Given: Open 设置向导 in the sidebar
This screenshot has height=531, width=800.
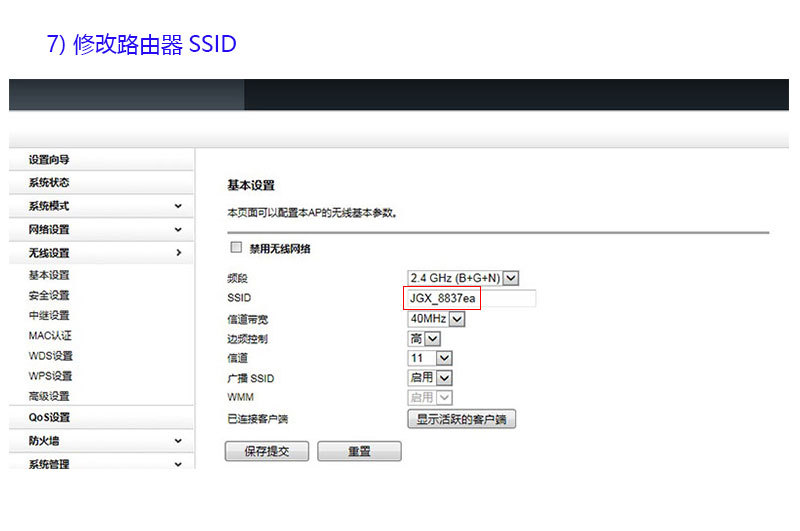Looking at the screenshot, I should (49, 160).
